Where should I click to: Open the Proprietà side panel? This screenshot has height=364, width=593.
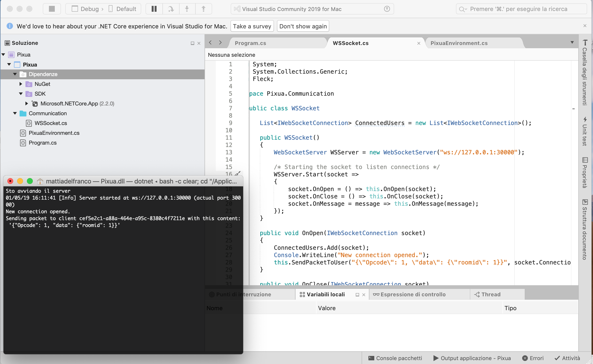click(x=585, y=173)
